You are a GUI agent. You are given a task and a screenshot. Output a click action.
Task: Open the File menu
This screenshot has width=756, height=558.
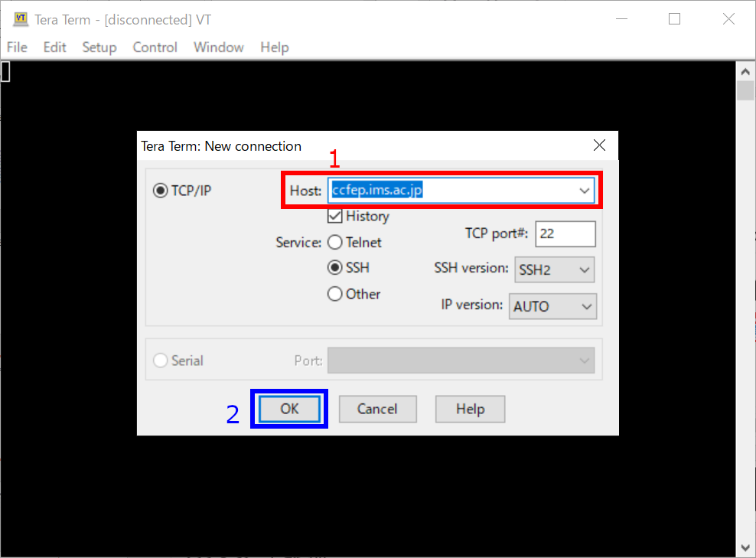17,47
